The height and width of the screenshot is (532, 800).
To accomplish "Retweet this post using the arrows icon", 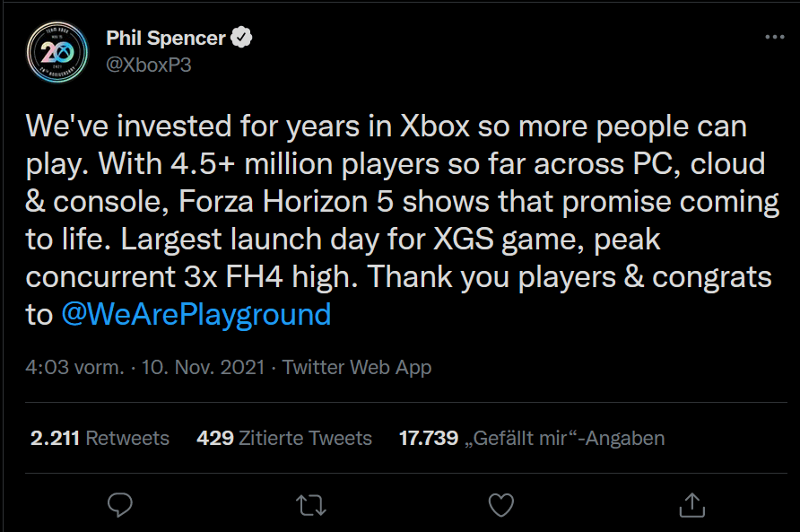I will coord(311,504).
